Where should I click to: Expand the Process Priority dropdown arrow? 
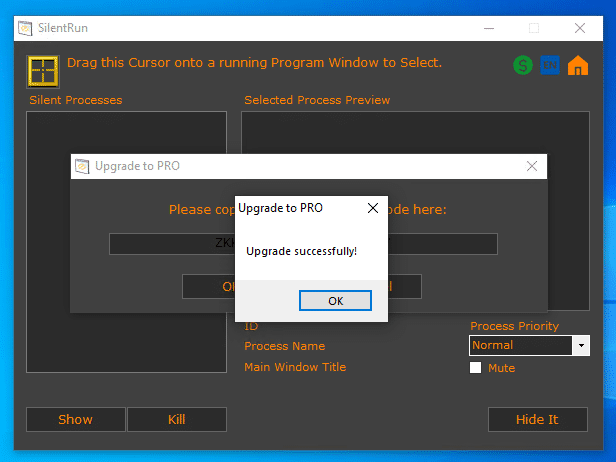581,345
